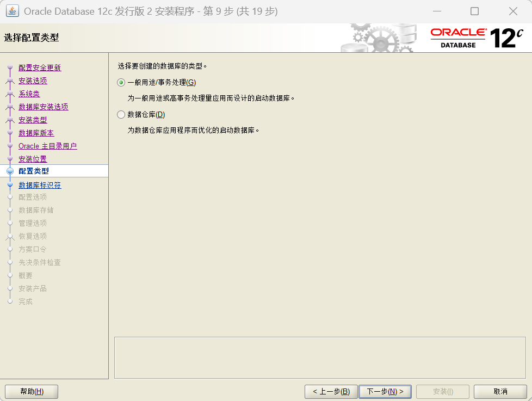
Task: Open help with the 帮助(H) button
Action: coord(32,392)
